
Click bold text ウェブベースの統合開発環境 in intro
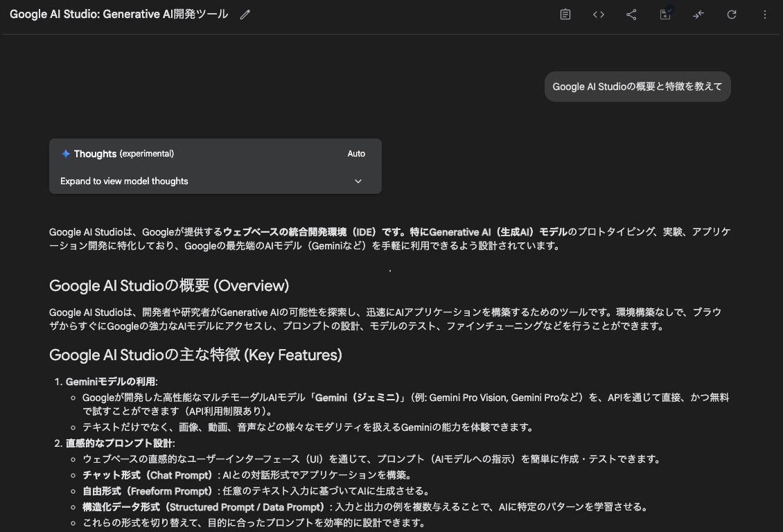[285, 232]
